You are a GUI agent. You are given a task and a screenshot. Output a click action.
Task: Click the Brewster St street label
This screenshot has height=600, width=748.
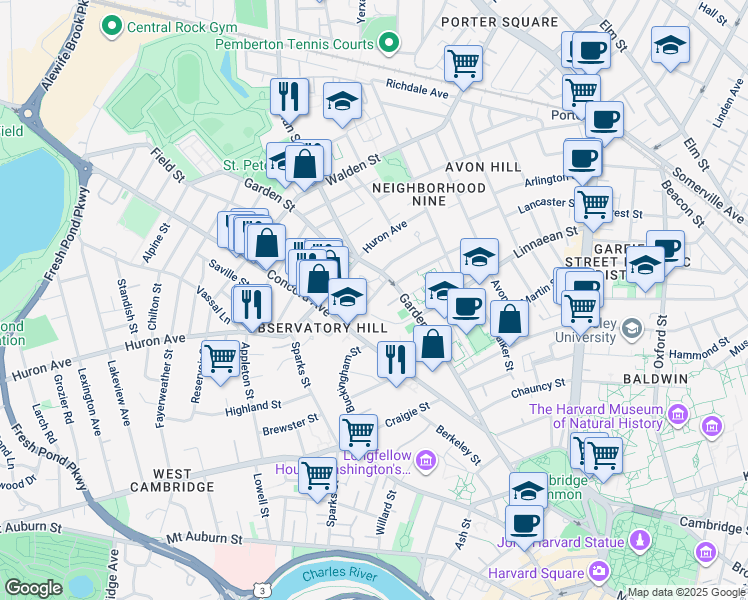tap(291, 424)
